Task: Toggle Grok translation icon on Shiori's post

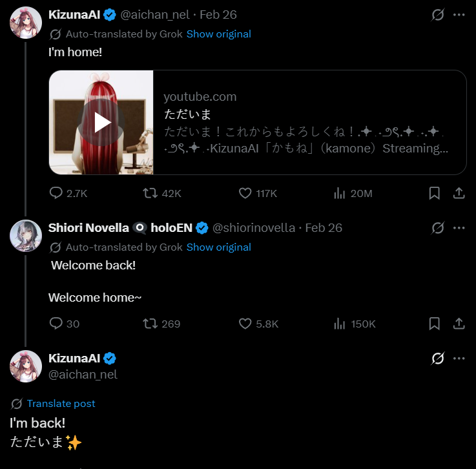Action: pos(438,227)
